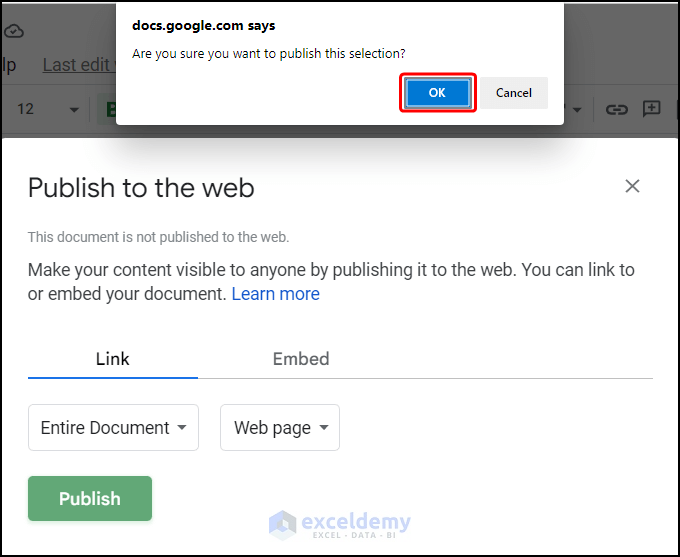
Task: Click the 'This document is not published' text
Action: (158, 237)
